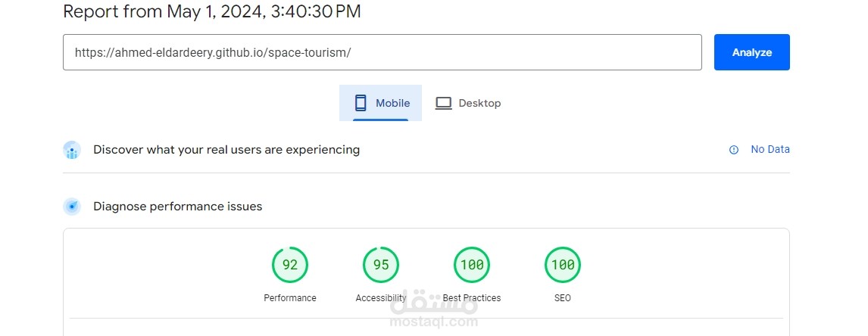Switch to the Mobile tab
868x336 pixels.
[380, 103]
